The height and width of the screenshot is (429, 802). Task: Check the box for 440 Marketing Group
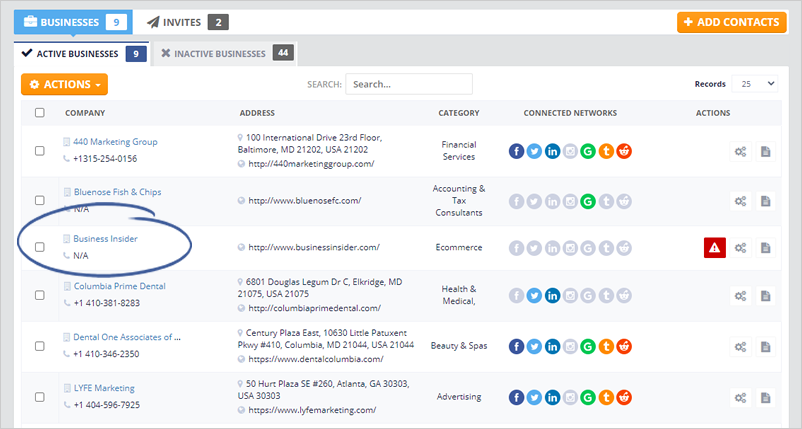coord(40,151)
